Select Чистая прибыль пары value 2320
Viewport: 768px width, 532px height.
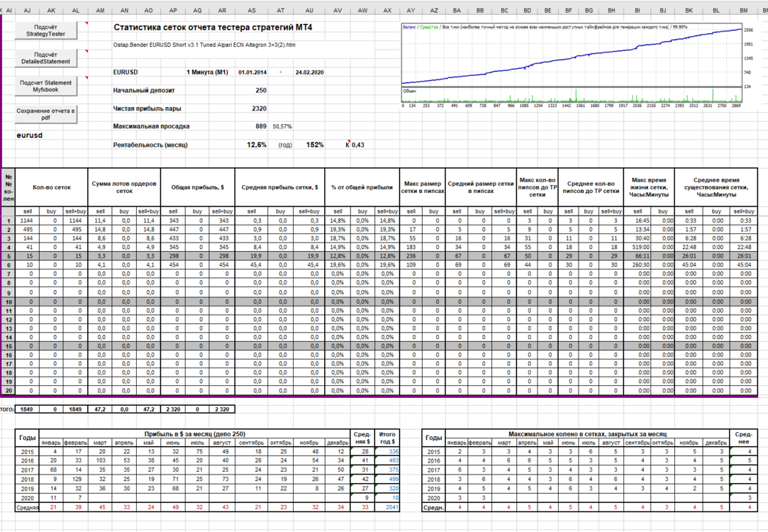(x=259, y=109)
